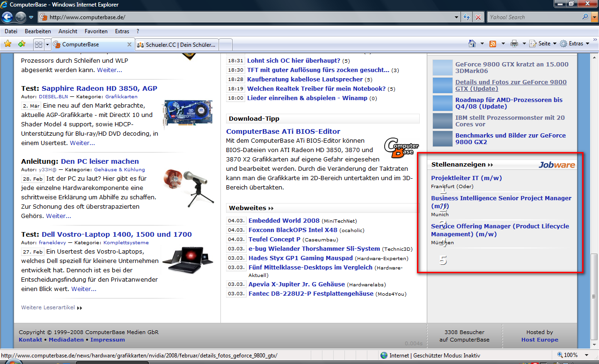
Task: Close the ComputerBase tab
Action: coord(130,44)
